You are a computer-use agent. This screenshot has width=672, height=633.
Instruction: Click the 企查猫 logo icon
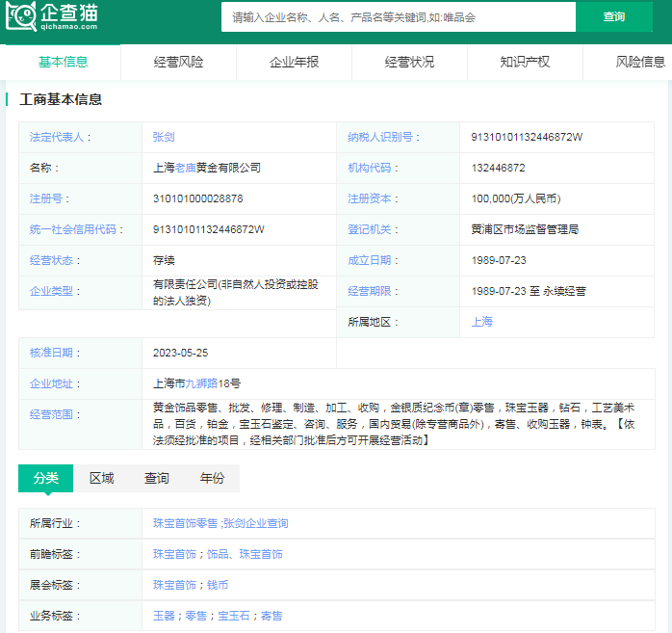point(21,17)
